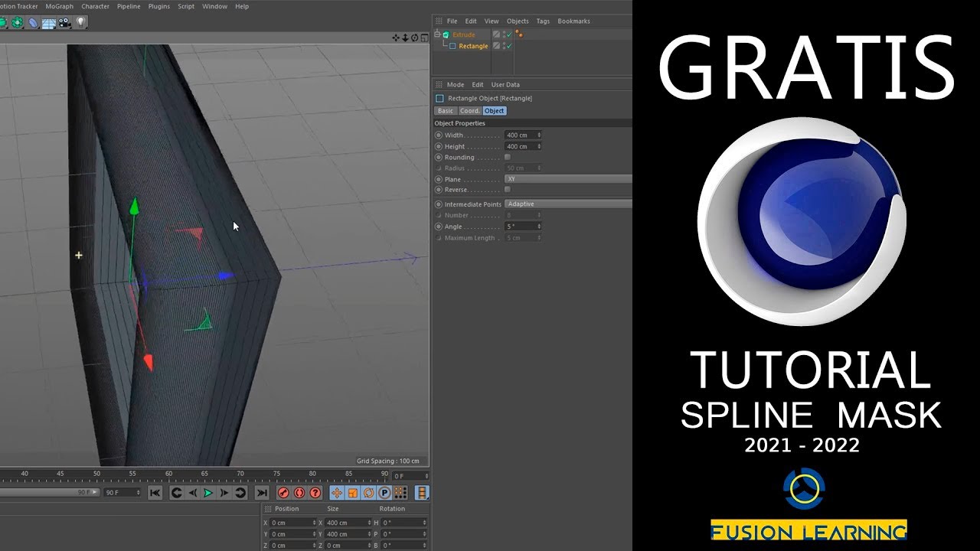Viewport: 980px width, 551px height.
Task: Open the MoGraph menu
Action: [x=60, y=6]
